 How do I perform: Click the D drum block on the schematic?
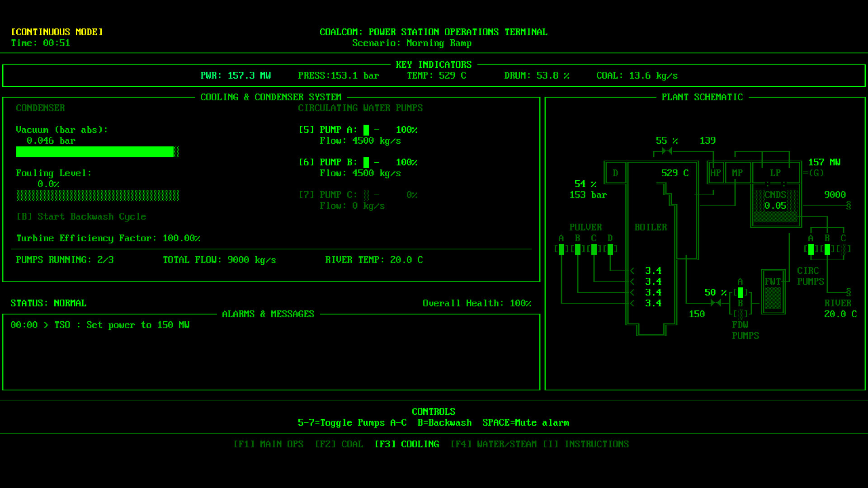pos(615,173)
